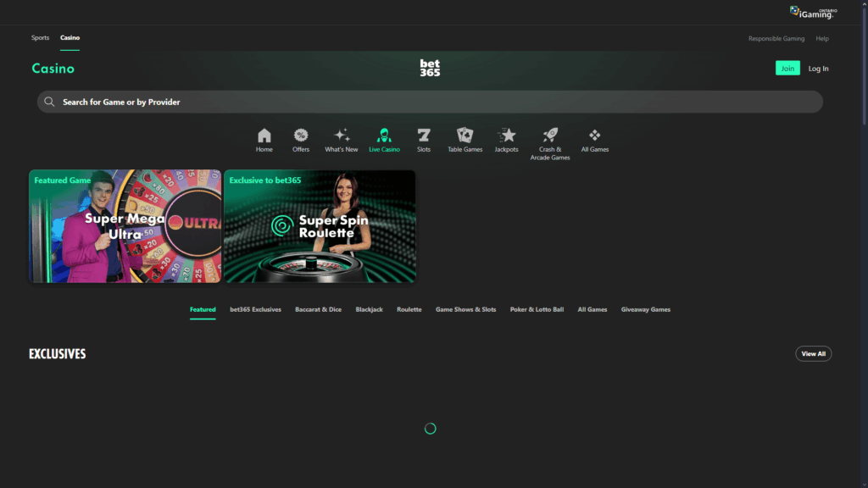Open the All Games grid icon
The width and height of the screenshot is (868, 488).
pos(594,136)
